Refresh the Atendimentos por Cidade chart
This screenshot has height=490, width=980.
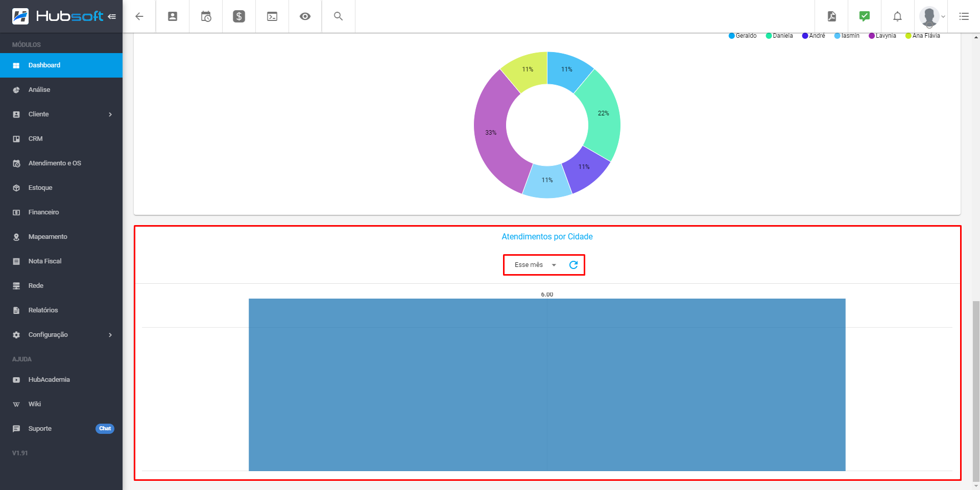574,264
